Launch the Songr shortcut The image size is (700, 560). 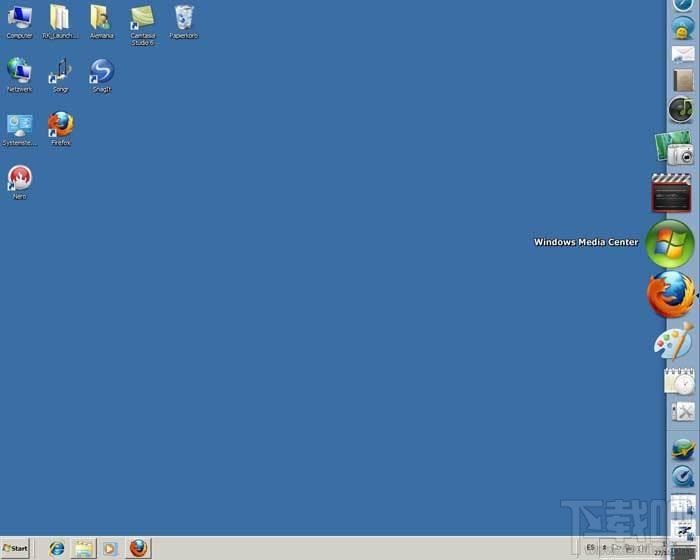pyautogui.click(x=61, y=75)
